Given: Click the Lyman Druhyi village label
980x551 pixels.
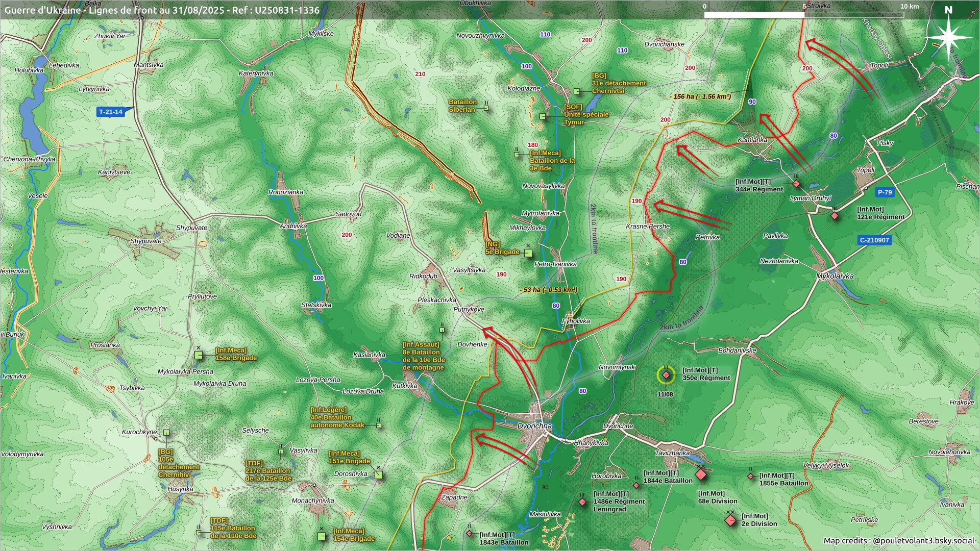Looking at the screenshot, I should (810, 198).
